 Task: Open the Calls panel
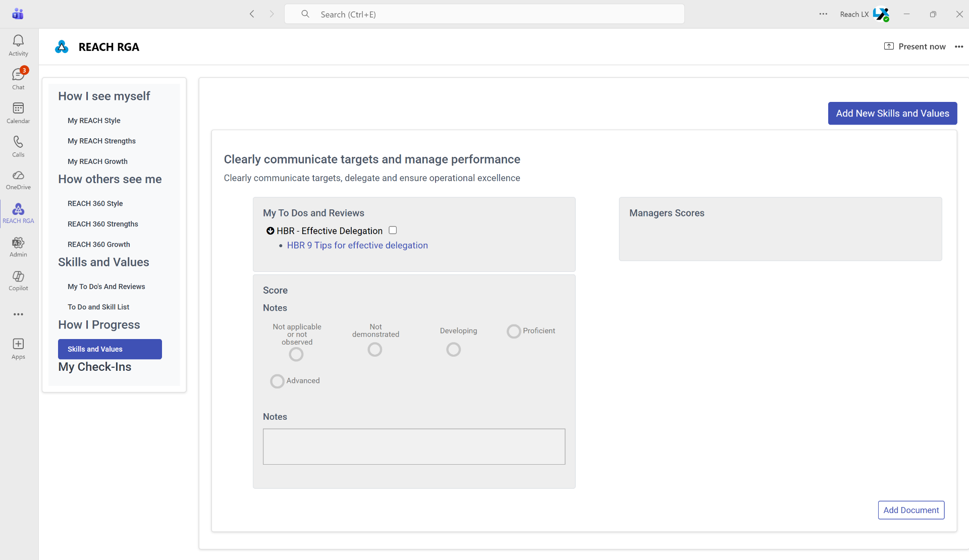click(18, 146)
